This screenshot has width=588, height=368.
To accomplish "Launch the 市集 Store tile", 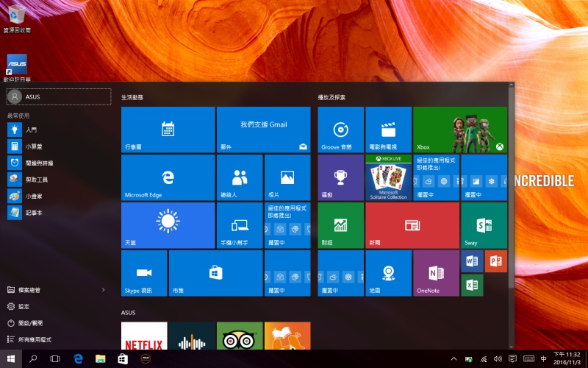I will pos(215,273).
